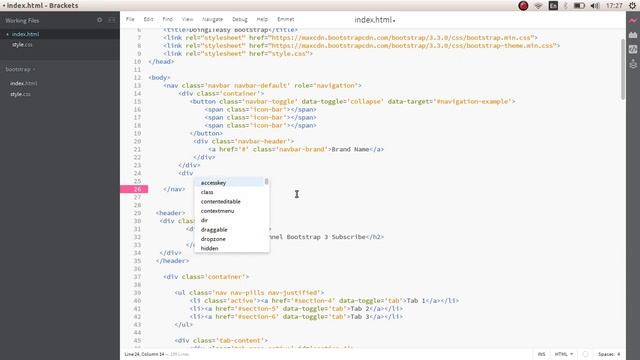Open the Emmet menu
This screenshot has width=640, height=360.
pos(285,19)
